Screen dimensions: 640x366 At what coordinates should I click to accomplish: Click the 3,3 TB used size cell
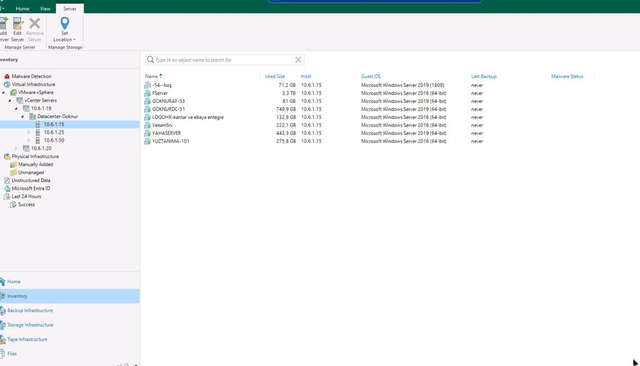pos(289,93)
